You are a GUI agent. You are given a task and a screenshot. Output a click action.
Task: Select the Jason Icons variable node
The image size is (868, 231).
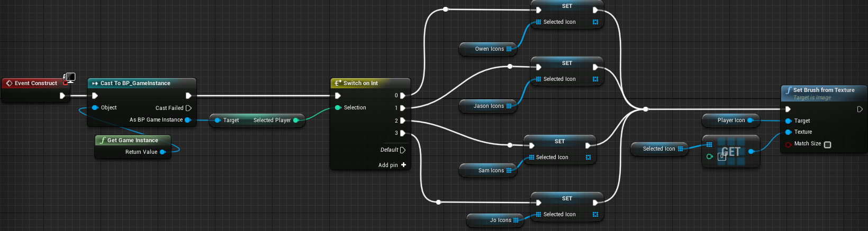click(487, 106)
